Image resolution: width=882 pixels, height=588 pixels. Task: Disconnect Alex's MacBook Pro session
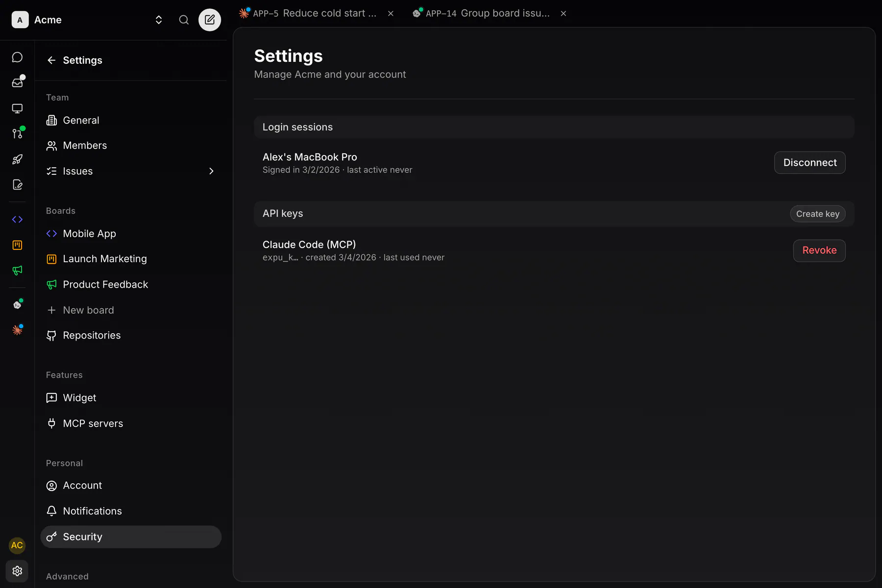pos(809,163)
